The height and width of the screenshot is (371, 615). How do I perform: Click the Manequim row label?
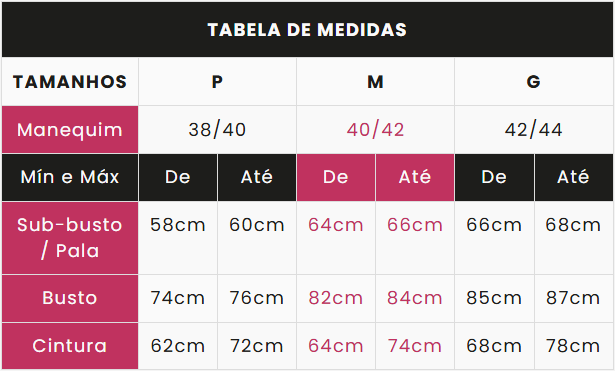click(x=70, y=130)
